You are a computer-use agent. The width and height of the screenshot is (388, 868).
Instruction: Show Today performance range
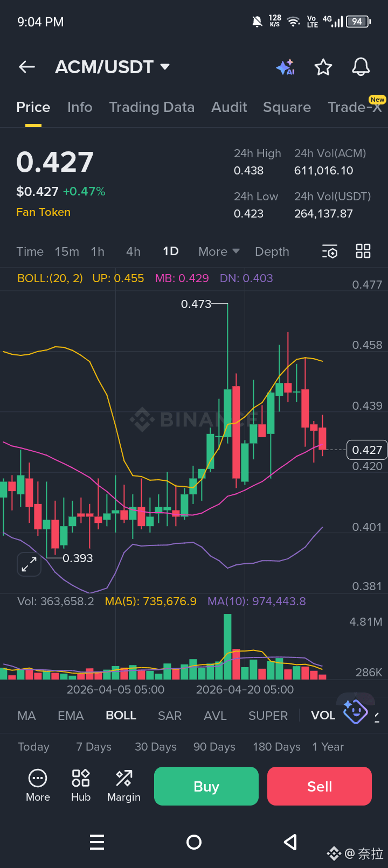pos(33,747)
